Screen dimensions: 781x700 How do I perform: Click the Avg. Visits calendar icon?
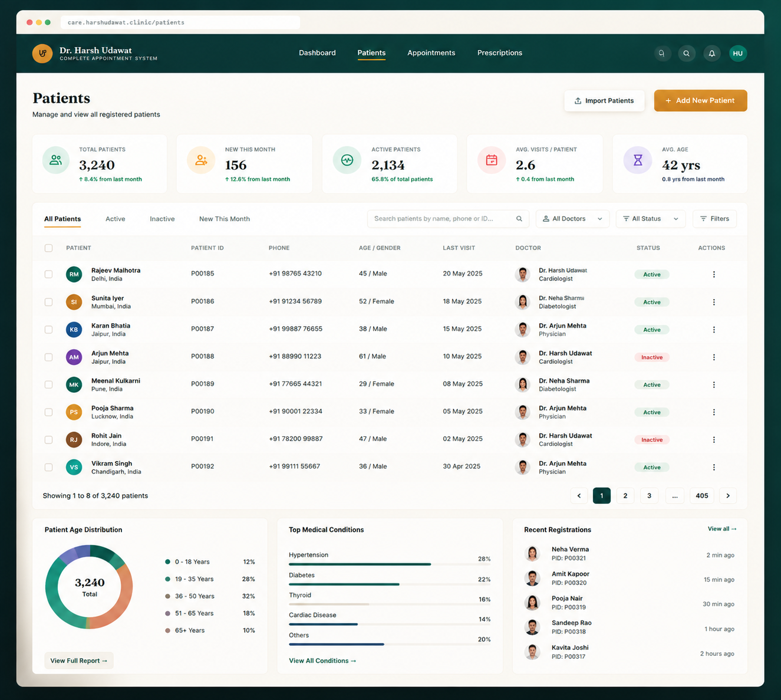click(492, 160)
